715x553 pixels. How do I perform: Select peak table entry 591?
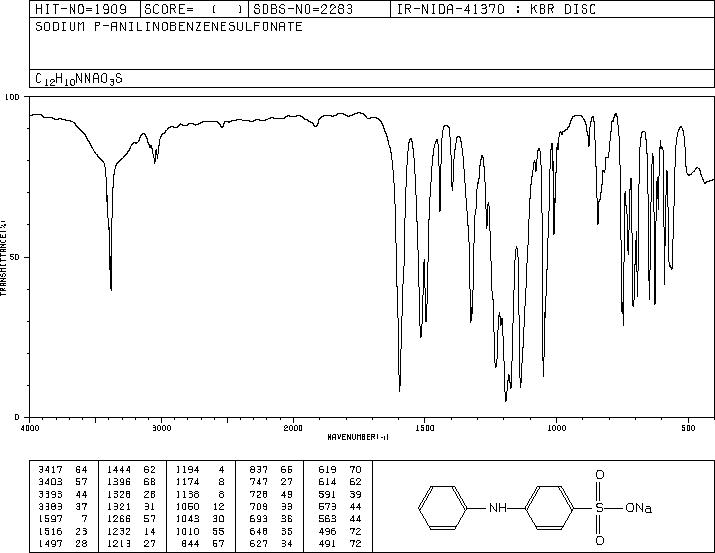[327, 494]
